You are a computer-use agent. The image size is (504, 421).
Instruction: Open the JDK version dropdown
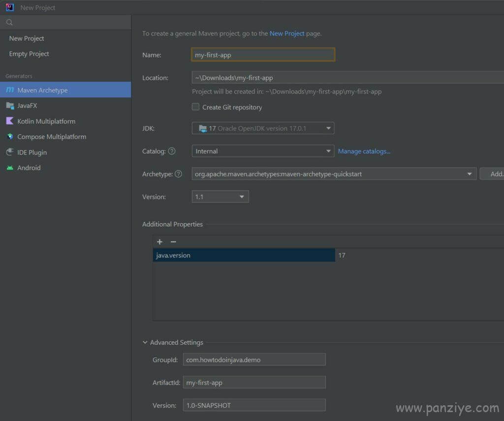point(263,129)
